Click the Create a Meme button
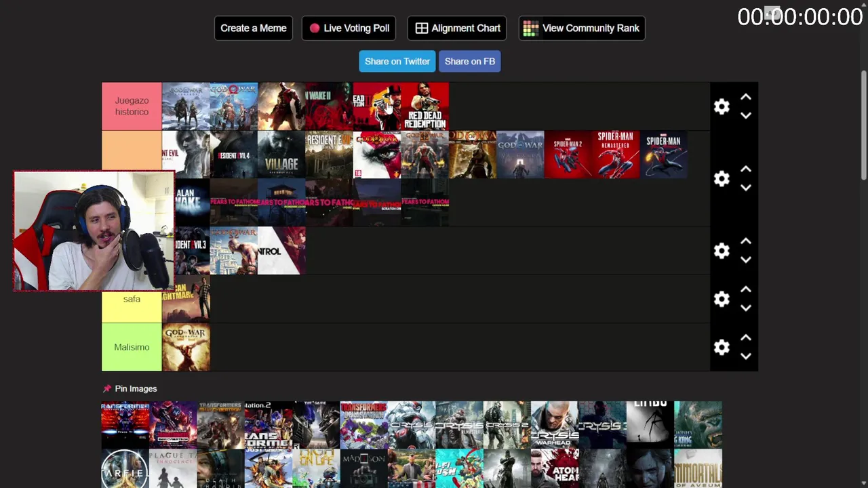This screenshot has width=868, height=488. pyautogui.click(x=254, y=28)
